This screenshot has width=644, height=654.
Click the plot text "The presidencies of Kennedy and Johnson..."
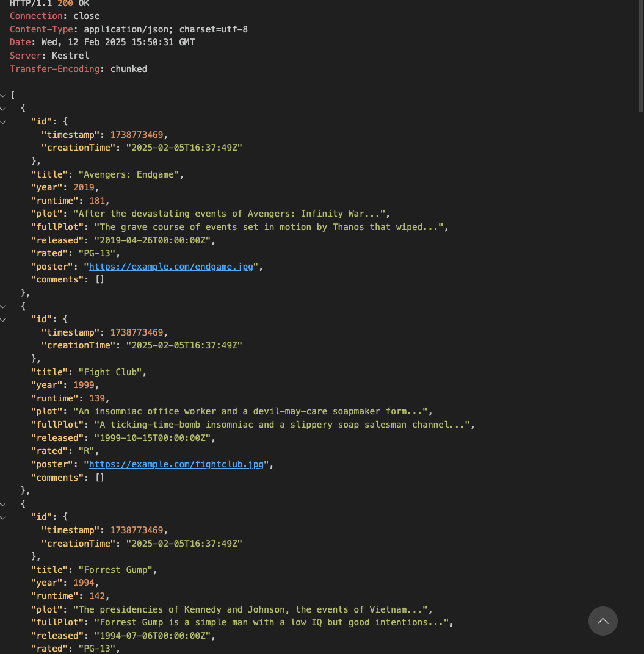(250, 609)
